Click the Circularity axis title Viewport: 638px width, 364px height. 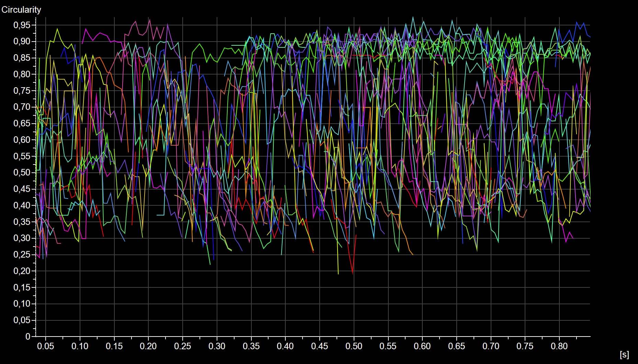(21, 10)
